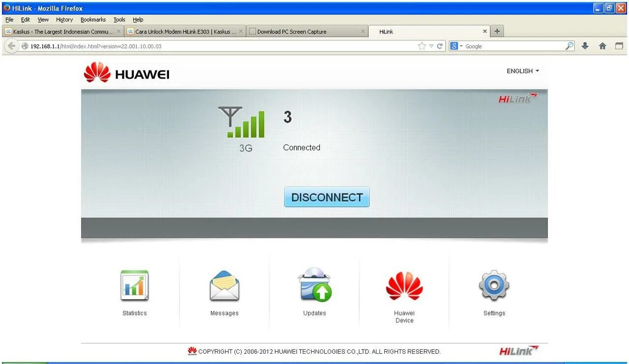Close the HiLink tab
This screenshot has height=364, width=629.
point(485,31)
